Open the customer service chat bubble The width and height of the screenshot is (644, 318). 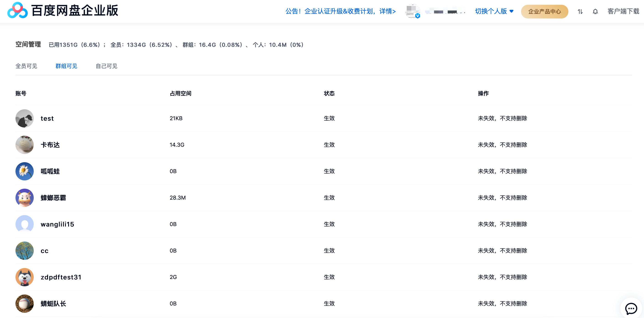click(x=631, y=308)
